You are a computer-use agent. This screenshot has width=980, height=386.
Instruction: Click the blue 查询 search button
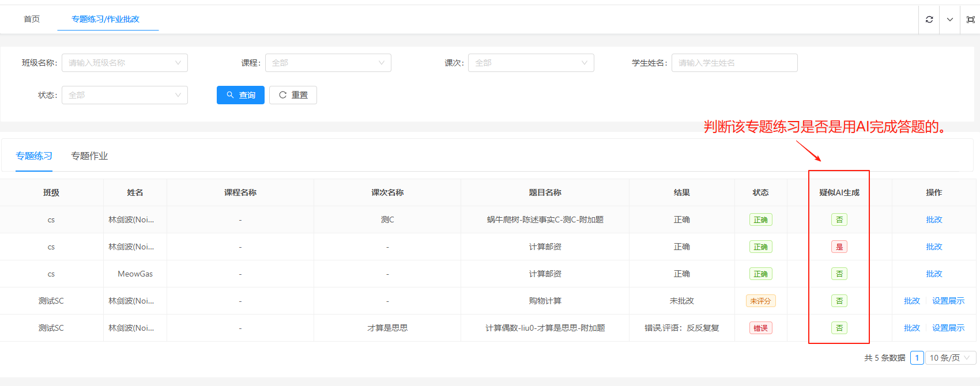click(240, 95)
